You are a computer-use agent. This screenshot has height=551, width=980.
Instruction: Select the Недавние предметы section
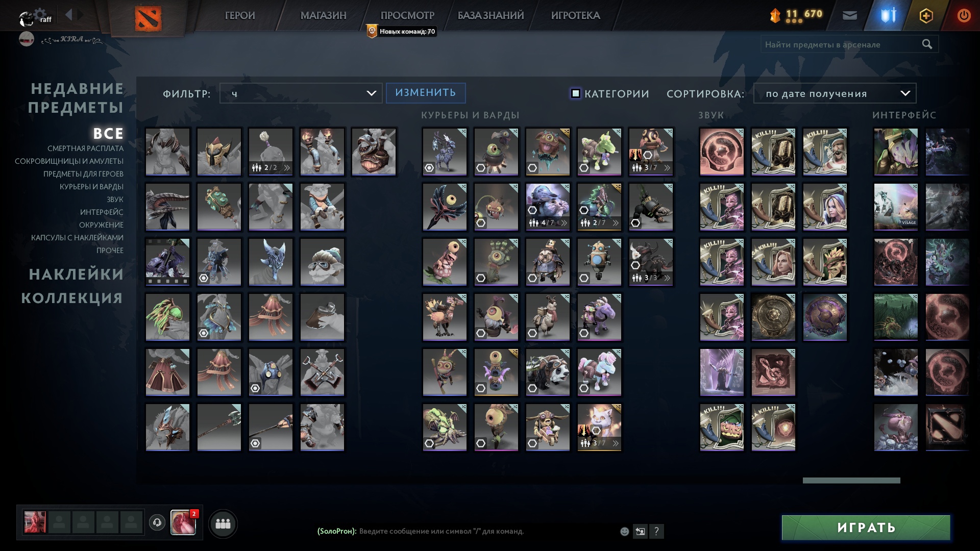(x=76, y=98)
